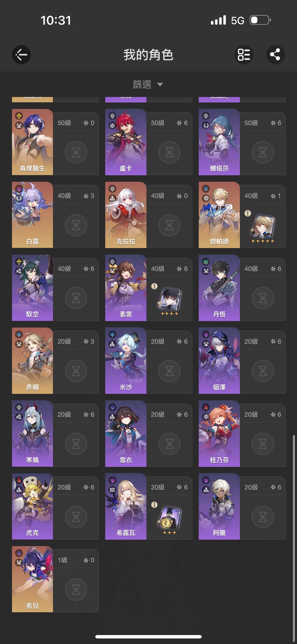
Task: Tap the 虎克 character name label
Action: pos(32,533)
